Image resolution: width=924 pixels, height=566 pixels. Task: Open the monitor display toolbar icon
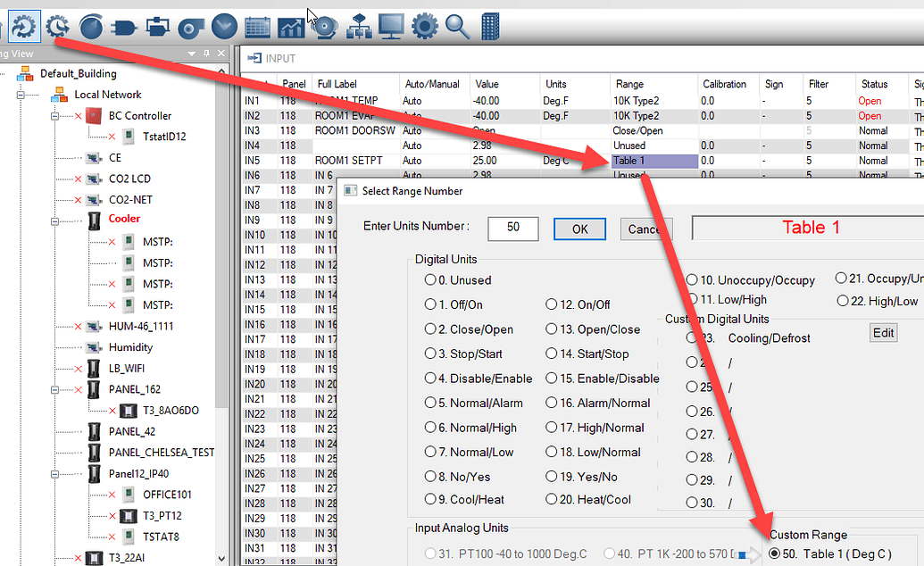(390, 27)
